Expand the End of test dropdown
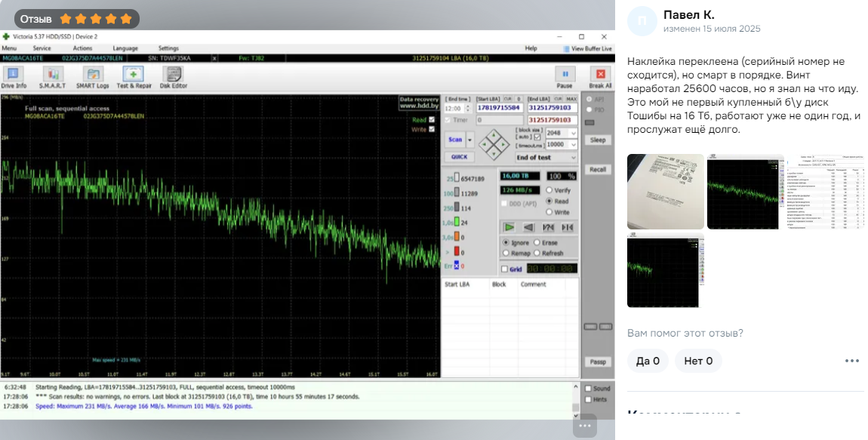868x440 pixels. pos(574,158)
